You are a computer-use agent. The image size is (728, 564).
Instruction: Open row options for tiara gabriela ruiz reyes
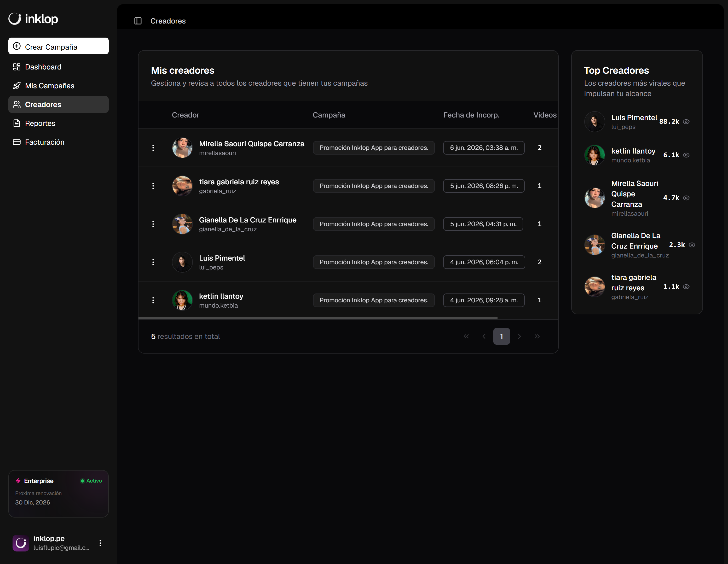[153, 186]
